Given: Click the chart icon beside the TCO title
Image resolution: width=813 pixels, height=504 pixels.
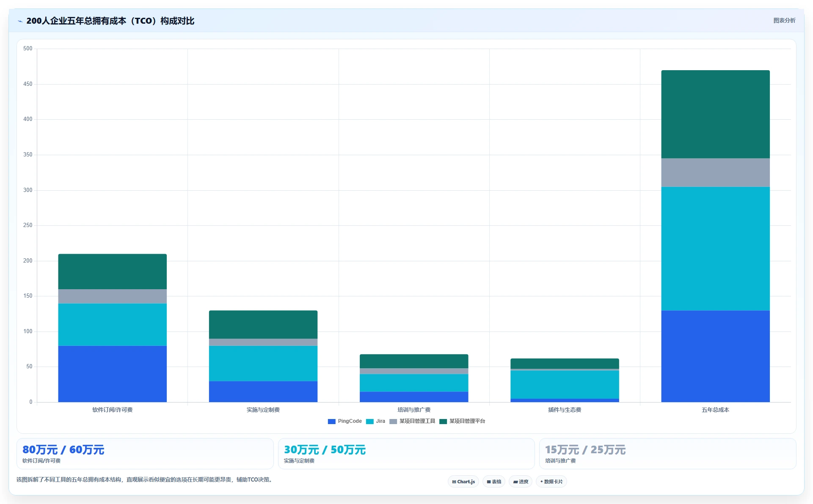Looking at the screenshot, I should point(20,21).
